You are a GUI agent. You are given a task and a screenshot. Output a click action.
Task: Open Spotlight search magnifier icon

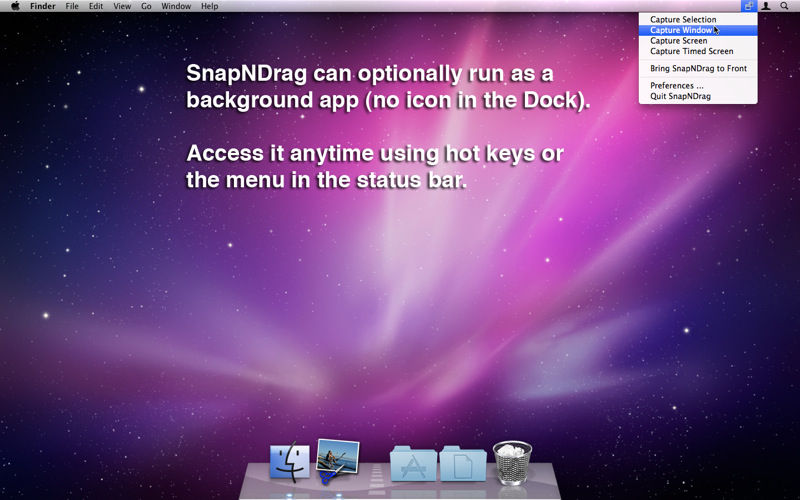click(784, 6)
